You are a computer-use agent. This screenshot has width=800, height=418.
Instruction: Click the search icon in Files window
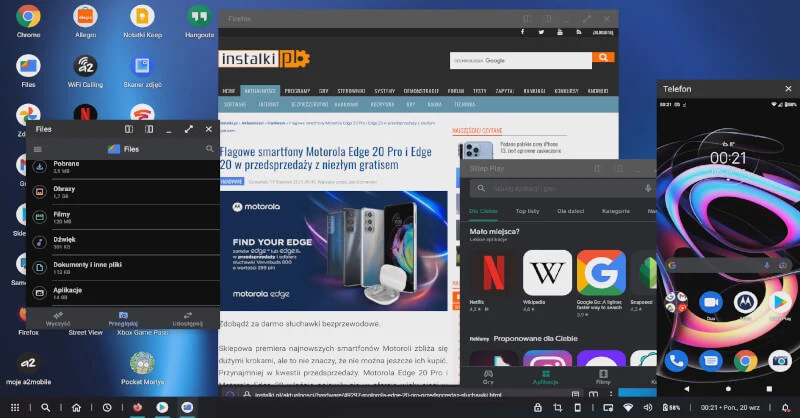[x=209, y=149]
